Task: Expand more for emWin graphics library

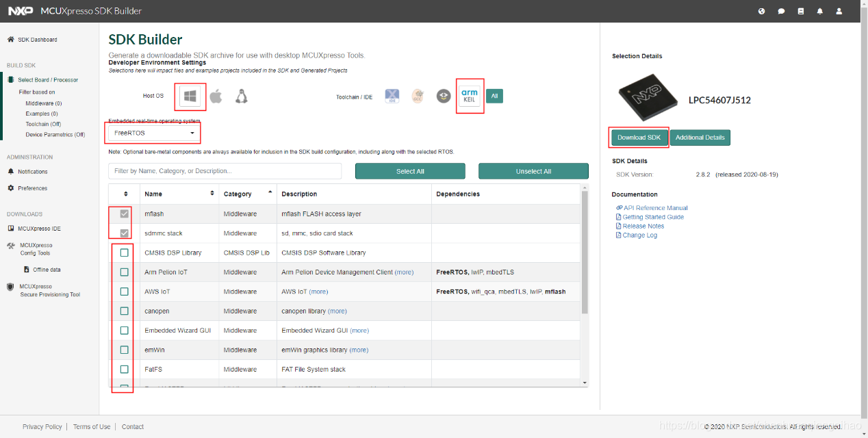Action: click(359, 350)
